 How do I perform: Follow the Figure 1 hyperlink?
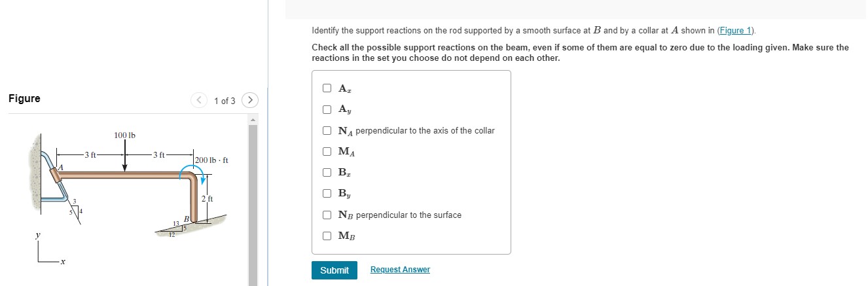pyautogui.click(x=735, y=31)
